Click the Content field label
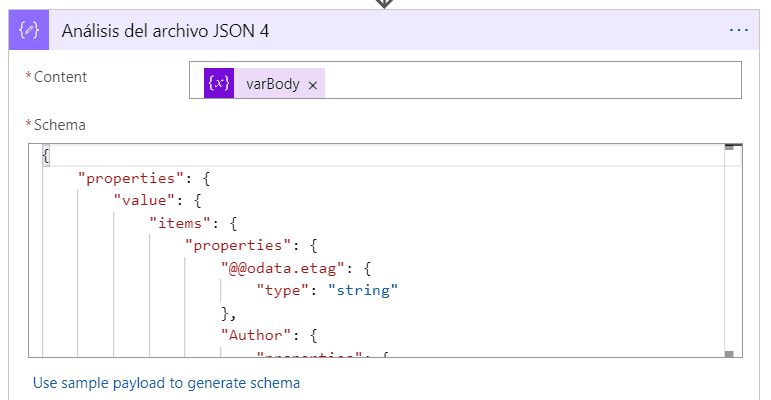Screen dimensions: 771x400 coord(60,77)
